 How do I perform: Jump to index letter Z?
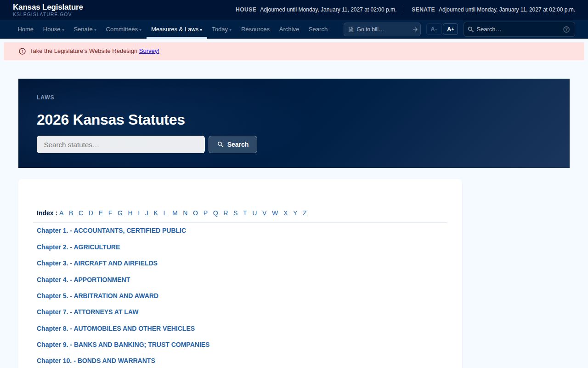pyautogui.click(x=305, y=213)
